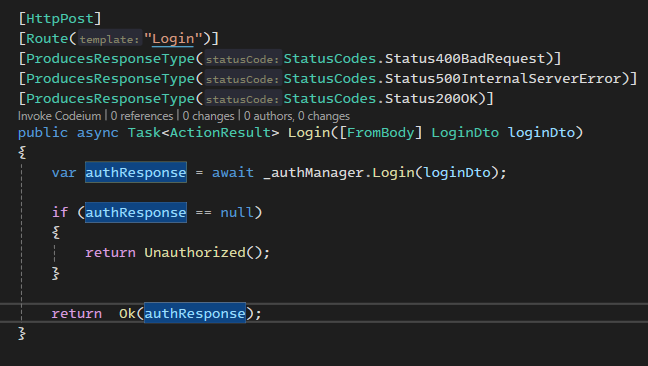
Task: Select the "Login" route template string
Action: [x=173, y=39]
